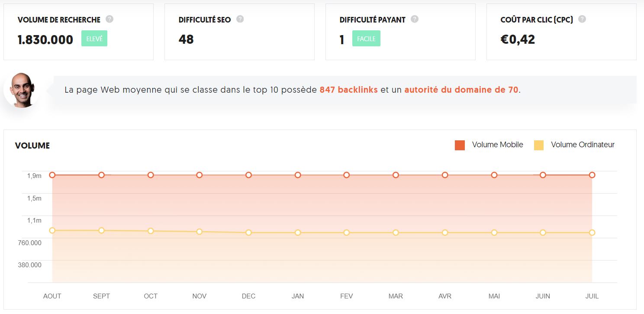The image size is (644, 314).
Task: Click the green FACILE badge
Action: (x=366, y=39)
